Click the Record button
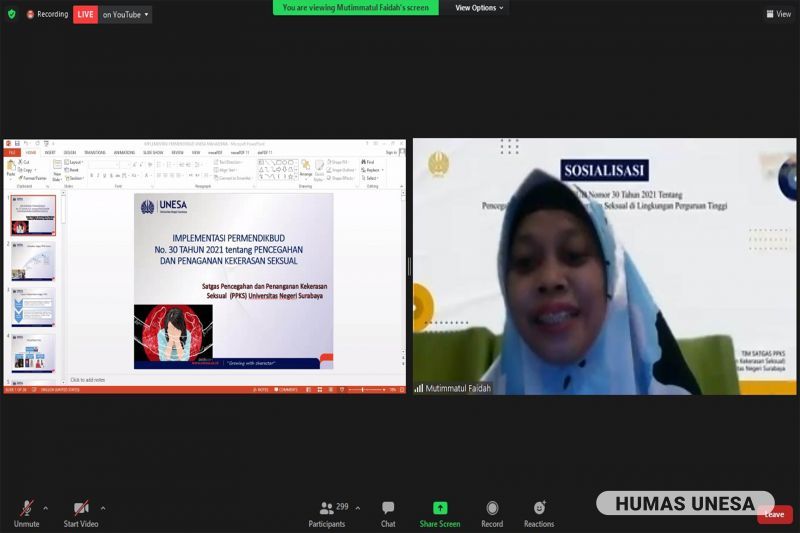 tap(492, 514)
